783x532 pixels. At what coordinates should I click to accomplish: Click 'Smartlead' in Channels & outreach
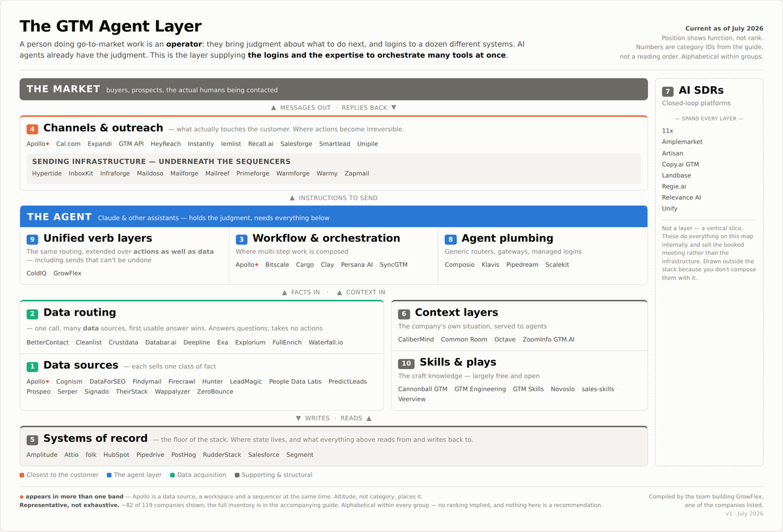click(335, 144)
